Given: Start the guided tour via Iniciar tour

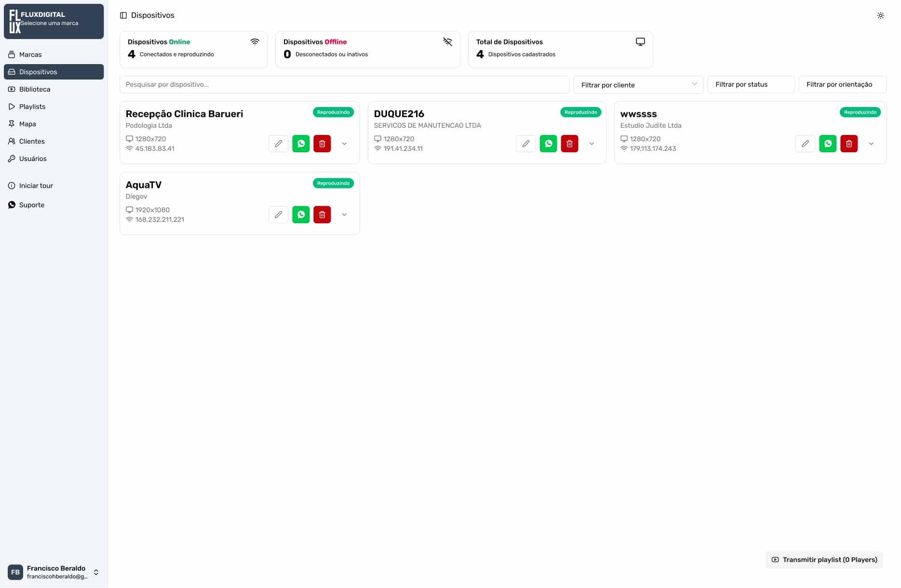Looking at the screenshot, I should point(36,186).
